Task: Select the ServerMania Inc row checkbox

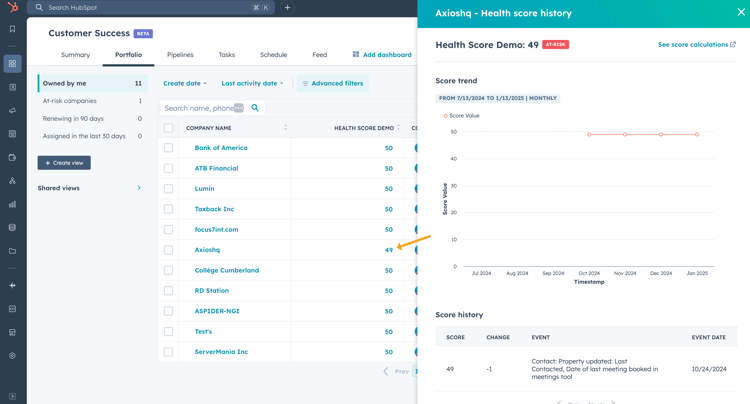Action: (x=168, y=352)
